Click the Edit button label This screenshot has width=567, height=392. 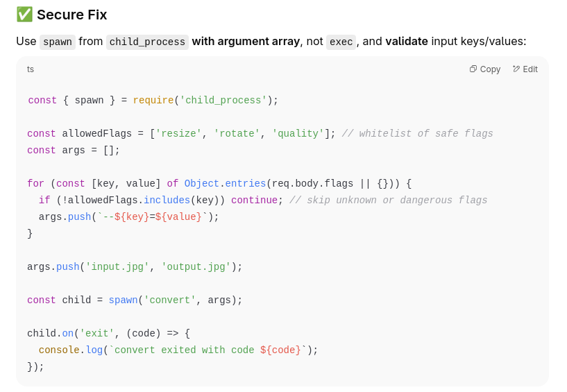tap(530, 69)
